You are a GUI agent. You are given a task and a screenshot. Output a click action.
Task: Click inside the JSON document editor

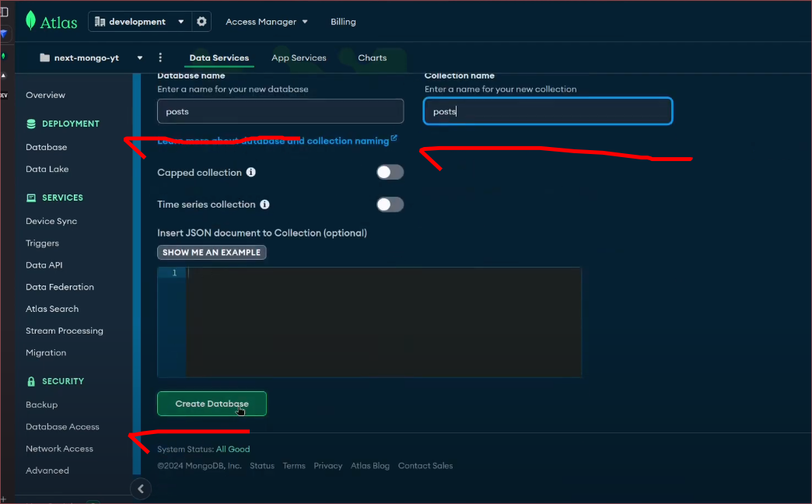383,322
